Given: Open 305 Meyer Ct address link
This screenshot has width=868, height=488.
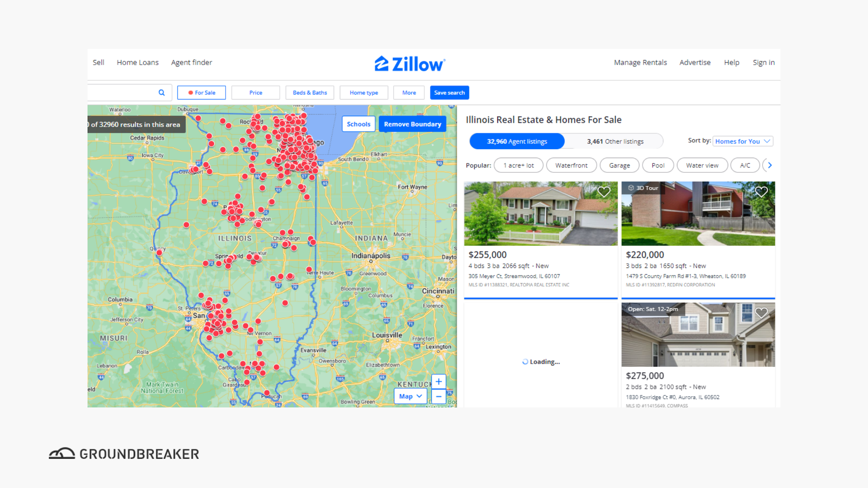Looking at the screenshot, I should 514,276.
